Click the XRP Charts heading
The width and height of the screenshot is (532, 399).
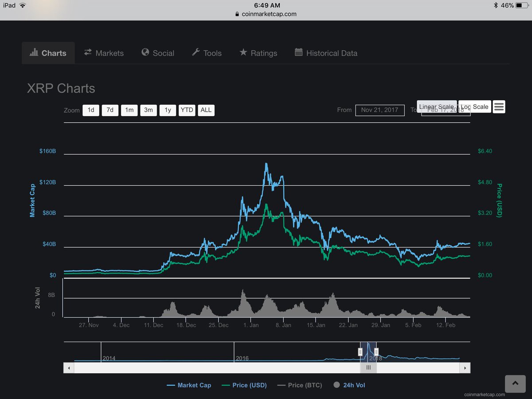(61, 88)
